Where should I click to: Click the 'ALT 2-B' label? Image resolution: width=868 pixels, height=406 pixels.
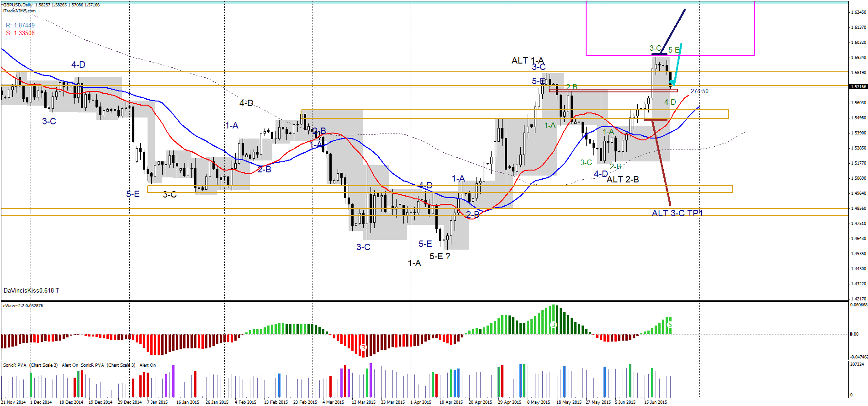click(623, 179)
